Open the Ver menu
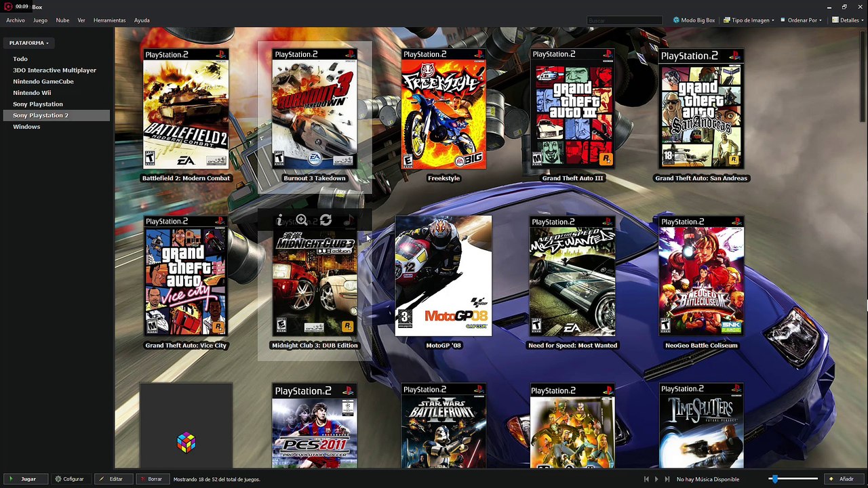Viewport: 868px width, 488px height. tap(81, 20)
